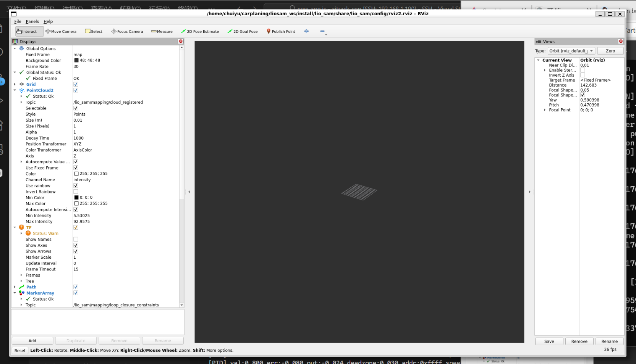This screenshot has height=364, width=636.
Task: Disable the Grid display checkbox
Action: (x=76, y=84)
